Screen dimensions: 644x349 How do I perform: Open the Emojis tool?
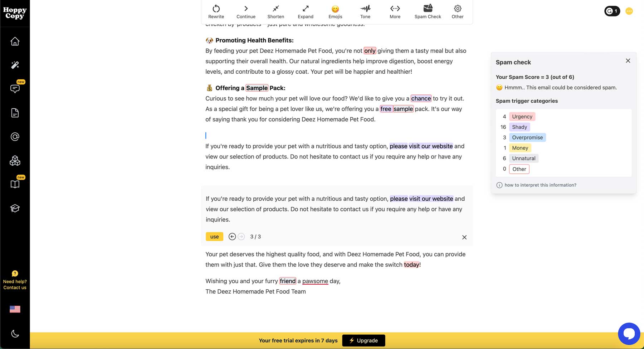tap(335, 11)
